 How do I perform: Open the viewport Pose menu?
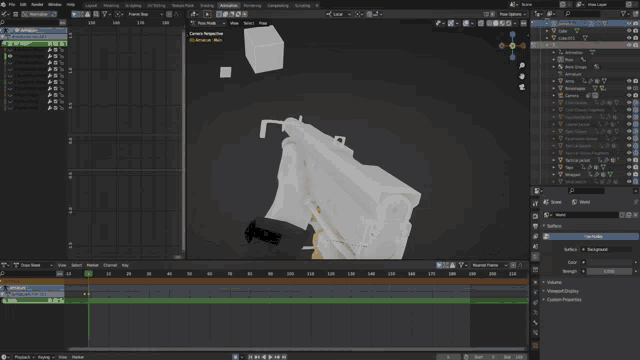pos(263,23)
